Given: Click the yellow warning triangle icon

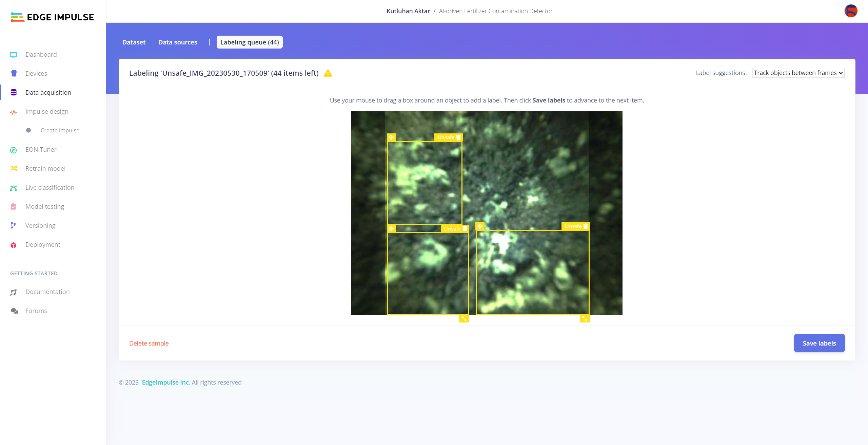Looking at the screenshot, I should (x=328, y=73).
